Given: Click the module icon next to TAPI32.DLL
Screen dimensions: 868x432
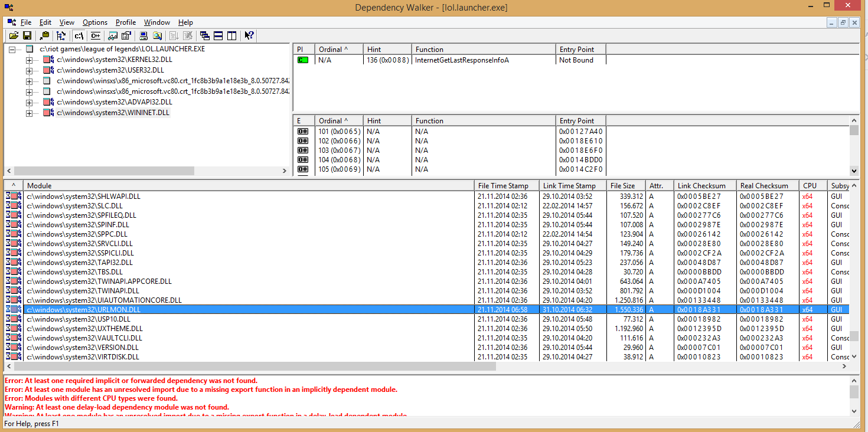Looking at the screenshot, I should (14, 263).
